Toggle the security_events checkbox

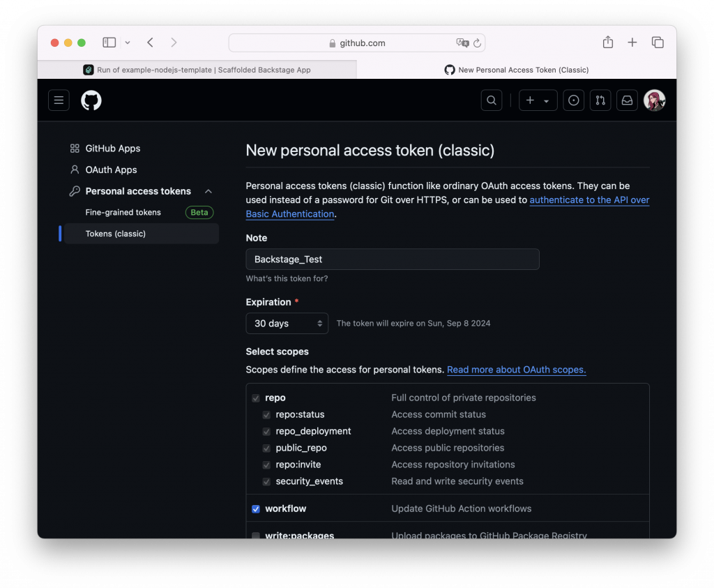pyautogui.click(x=266, y=481)
